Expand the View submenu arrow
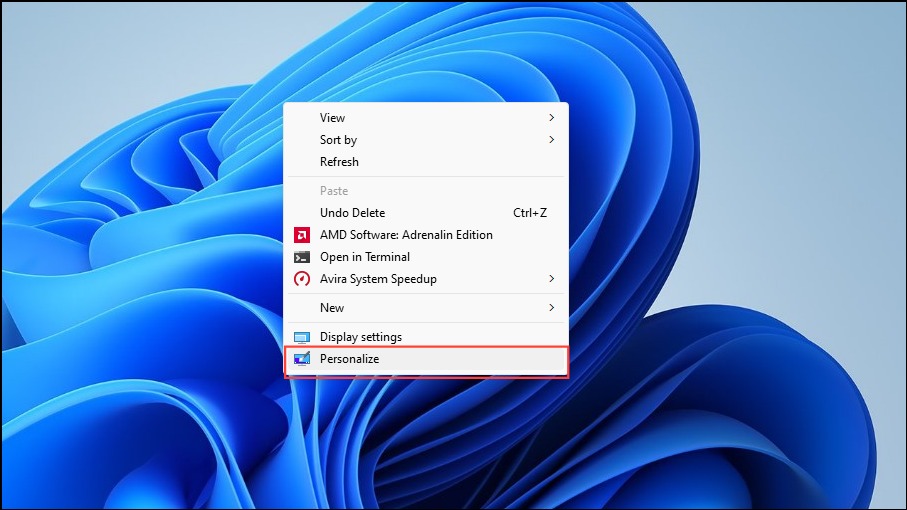Screen dimensions: 907x510 click(551, 117)
